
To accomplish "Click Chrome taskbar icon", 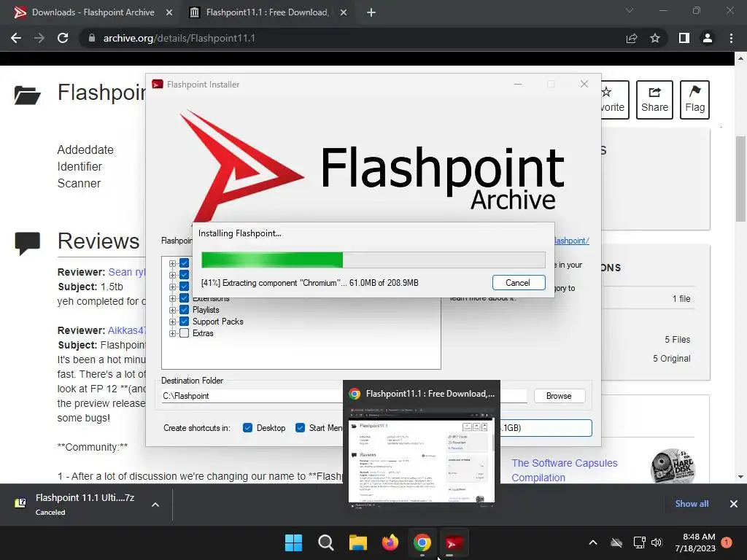I will (422, 542).
